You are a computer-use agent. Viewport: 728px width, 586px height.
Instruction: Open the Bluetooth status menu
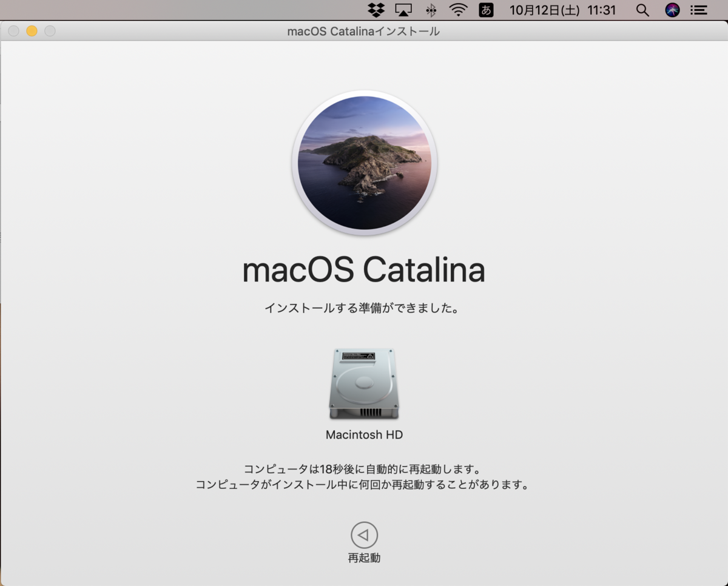431,10
